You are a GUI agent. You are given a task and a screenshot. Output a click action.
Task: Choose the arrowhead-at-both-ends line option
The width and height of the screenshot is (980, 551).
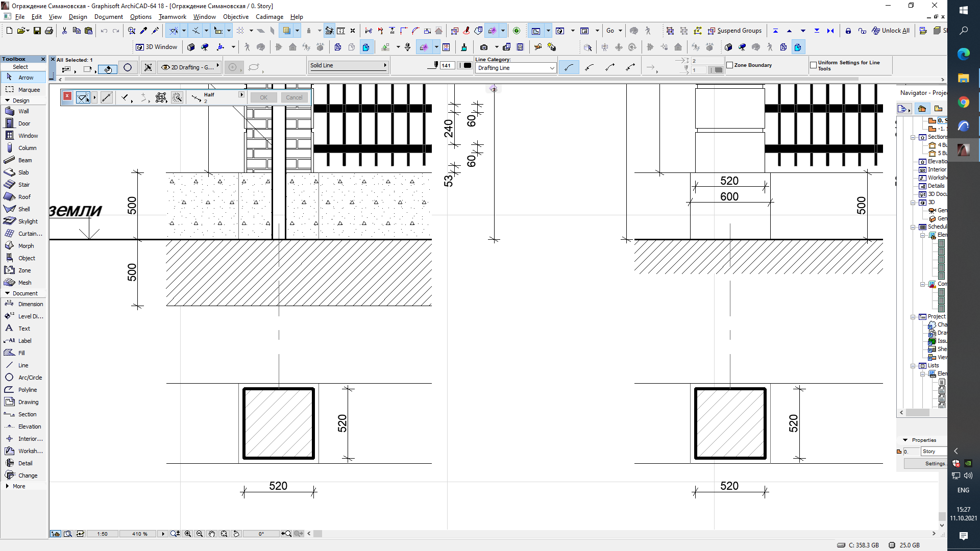point(631,67)
